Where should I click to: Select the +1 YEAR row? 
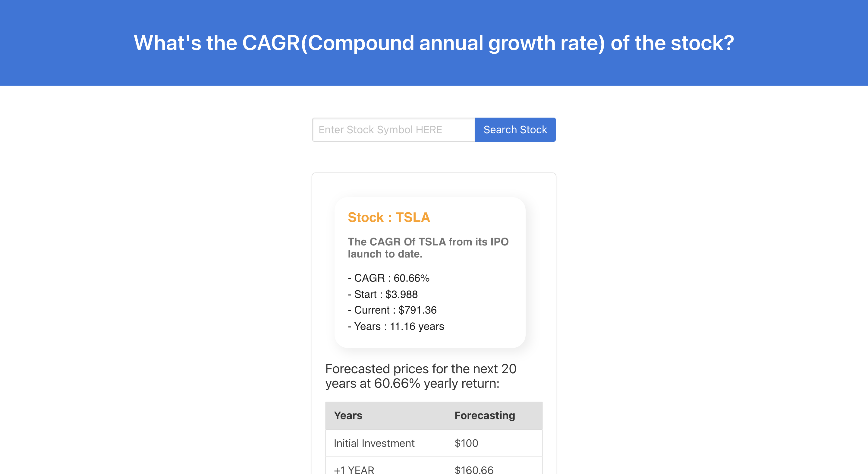[x=434, y=469]
